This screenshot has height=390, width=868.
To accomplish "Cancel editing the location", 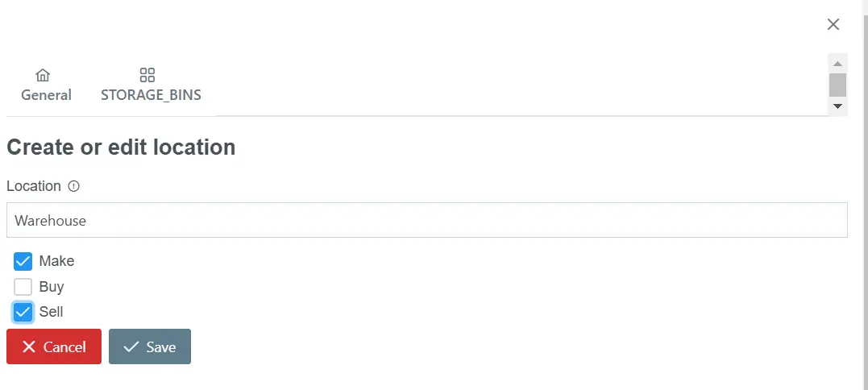I will pyautogui.click(x=54, y=346).
